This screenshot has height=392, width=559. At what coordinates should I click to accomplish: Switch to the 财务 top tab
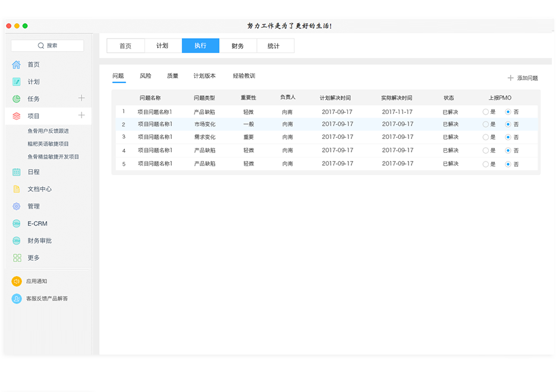pyautogui.click(x=238, y=46)
